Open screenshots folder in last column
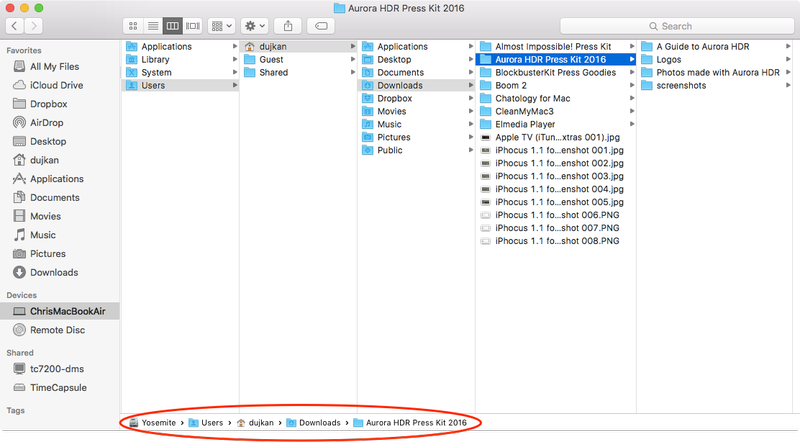The height and width of the screenshot is (442, 800). (716, 85)
